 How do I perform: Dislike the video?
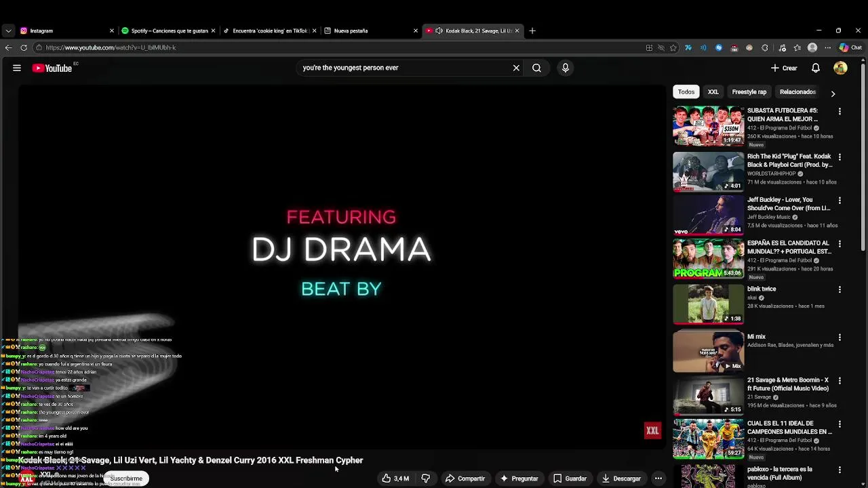pos(426,479)
